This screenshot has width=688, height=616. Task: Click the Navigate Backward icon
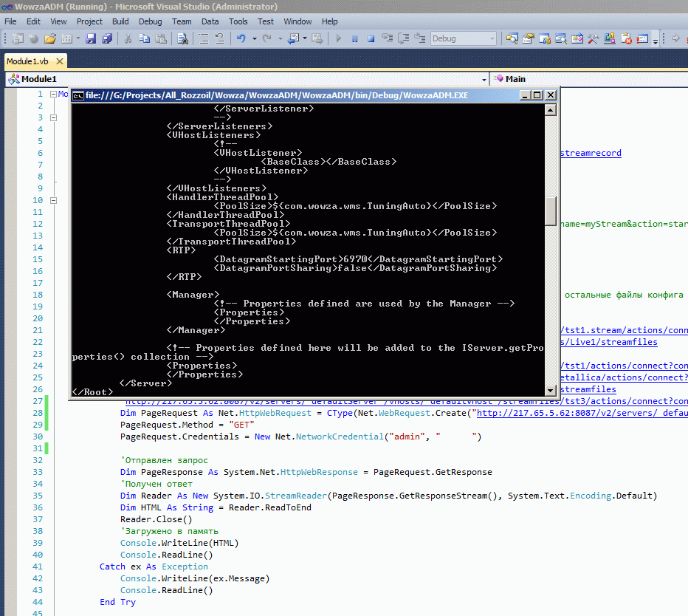click(x=293, y=38)
